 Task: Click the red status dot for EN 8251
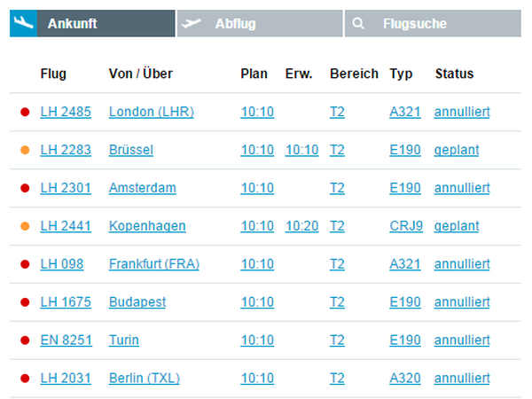[25, 340]
